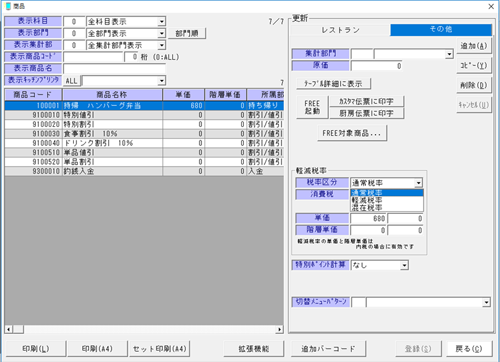500x362 pixels.
Task: Click the 表示科目 number field
Action: pyautogui.click(x=74, y=22)
